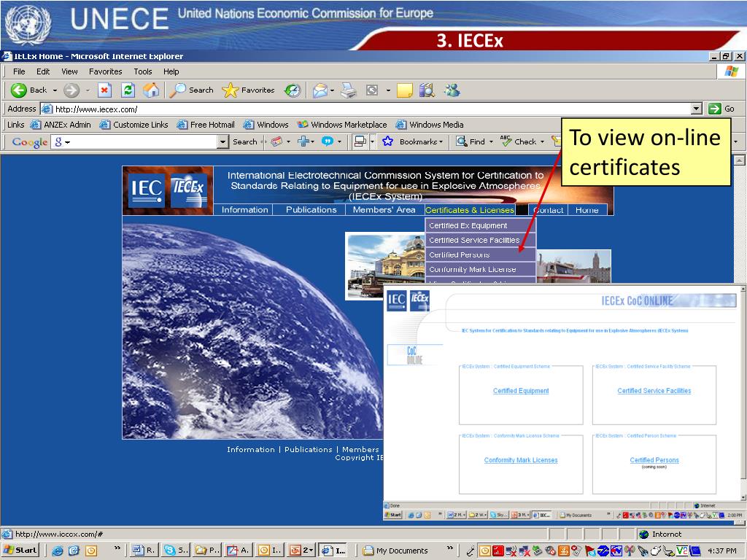Screen dimensions: 747x560
Task: Open the Favorites menu
Action: tap(105, 71)
